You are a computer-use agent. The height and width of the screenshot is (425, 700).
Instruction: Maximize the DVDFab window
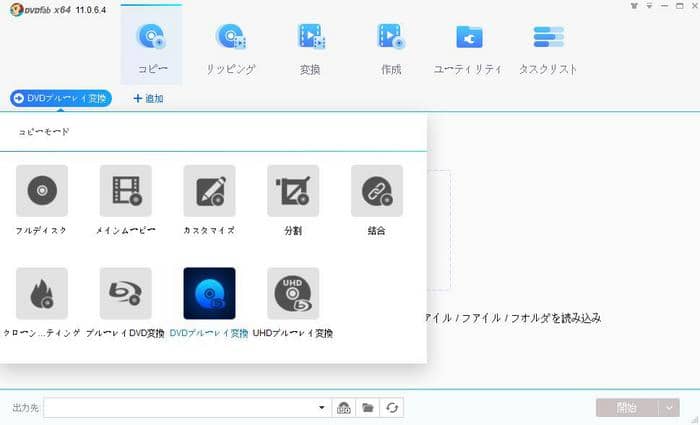click(679, 6)
